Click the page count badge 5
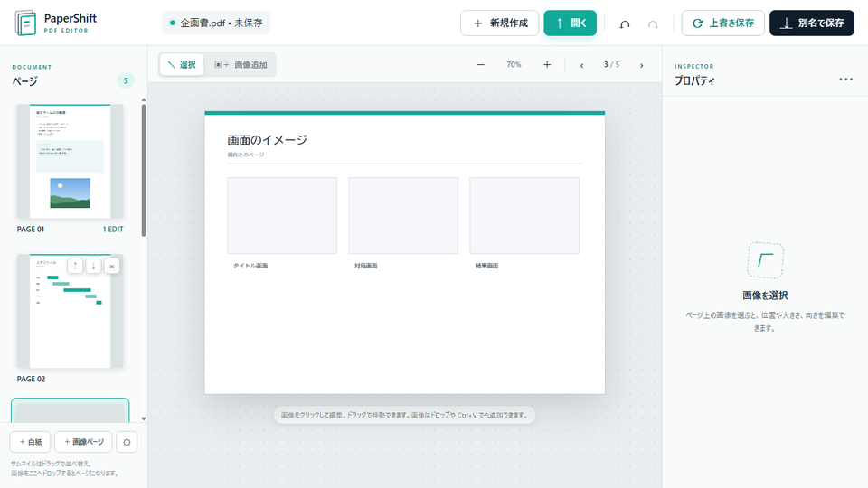Screen dimensions: 868x488 point(126,80)
